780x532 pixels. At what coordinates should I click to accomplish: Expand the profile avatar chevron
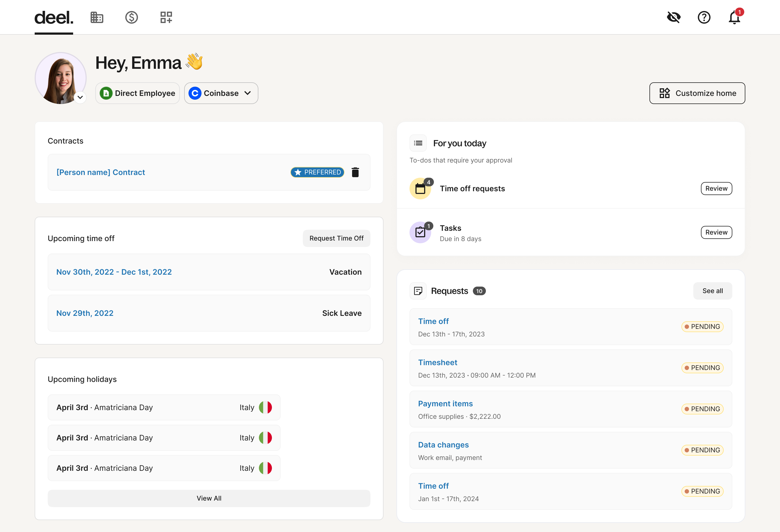(80, 97)
